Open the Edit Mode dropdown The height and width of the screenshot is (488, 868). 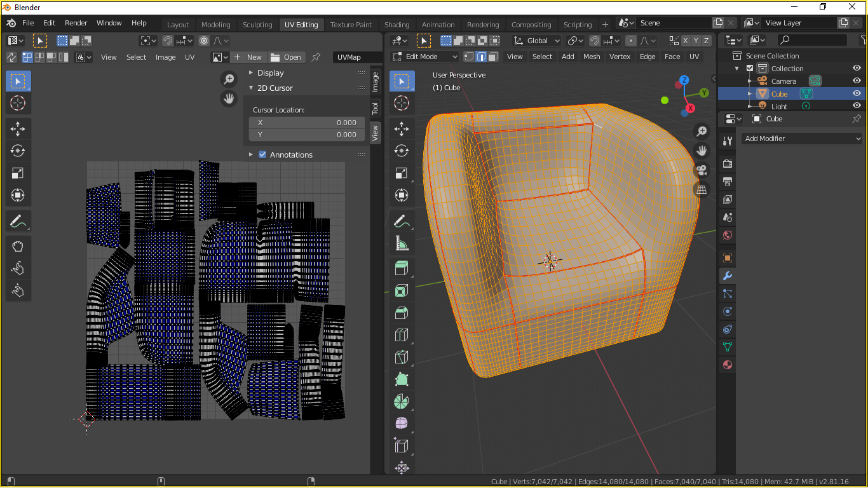(423, 57)
